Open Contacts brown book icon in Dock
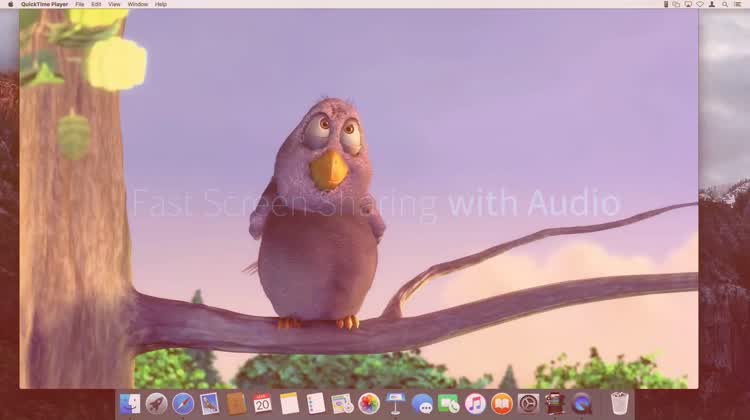 [236, 404]
